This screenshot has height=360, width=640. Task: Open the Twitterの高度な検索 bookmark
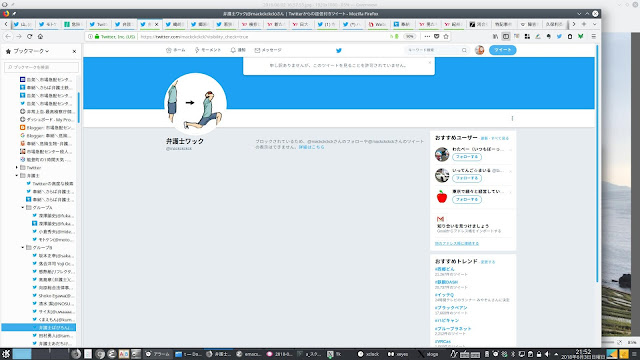50,184
